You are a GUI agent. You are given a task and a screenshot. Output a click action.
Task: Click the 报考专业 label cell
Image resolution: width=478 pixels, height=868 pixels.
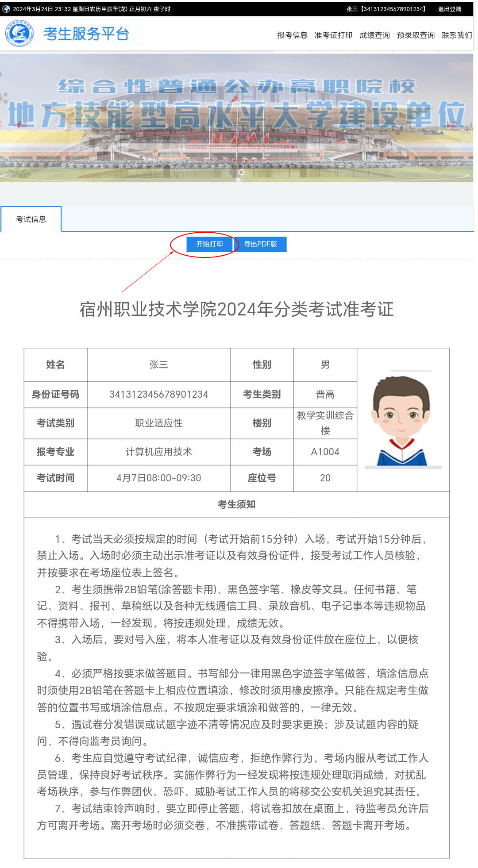tap(55, 452)
